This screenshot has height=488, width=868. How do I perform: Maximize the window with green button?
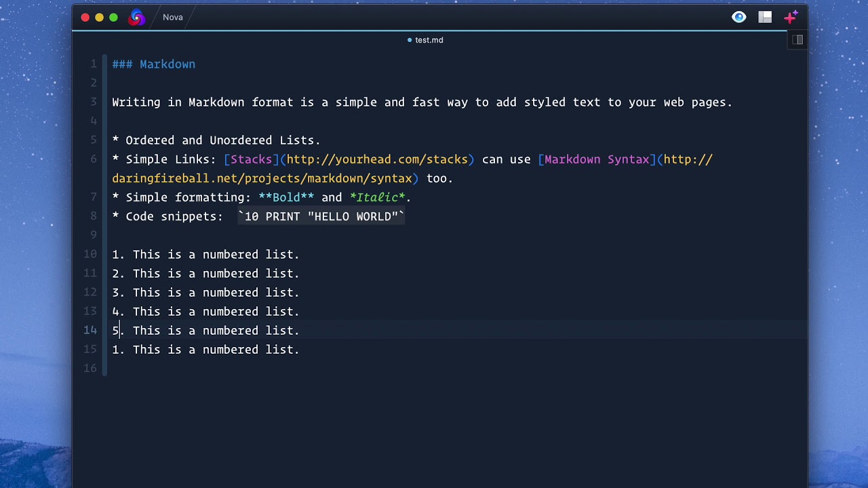114,18
